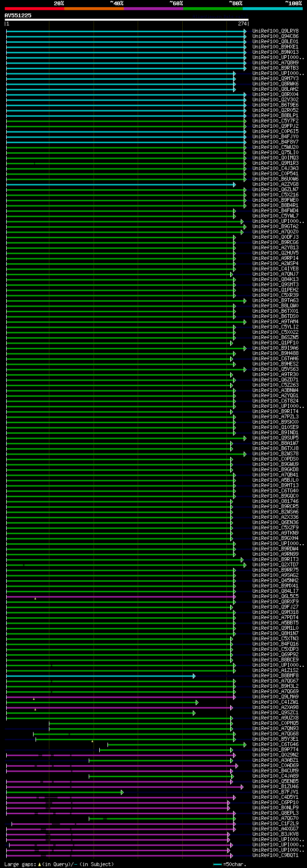
Task: Click the cyan ~100% identity legend bar
Action: pyautogui.click(x=272, y=9)
